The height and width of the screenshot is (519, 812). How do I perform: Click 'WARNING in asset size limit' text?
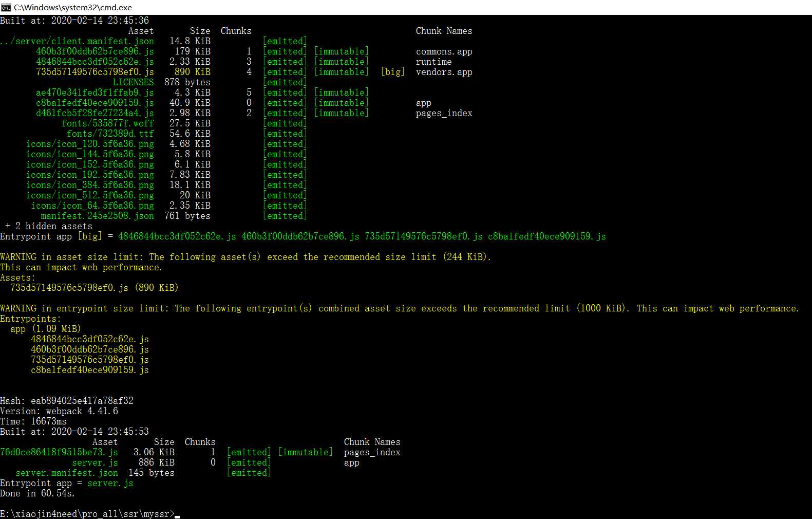tap(72, 257)
